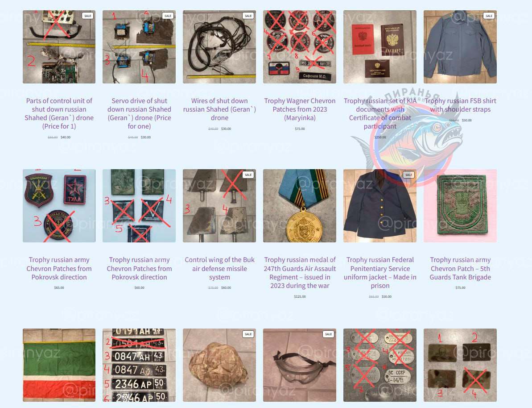Open the green Pokrovsk chevron patches thumbnail
Viewport: 532px width, 408px height.
pos(139,205)
